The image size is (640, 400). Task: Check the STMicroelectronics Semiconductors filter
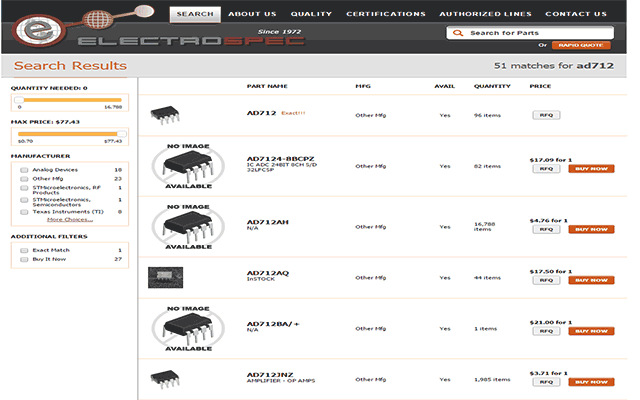point(24,200)
